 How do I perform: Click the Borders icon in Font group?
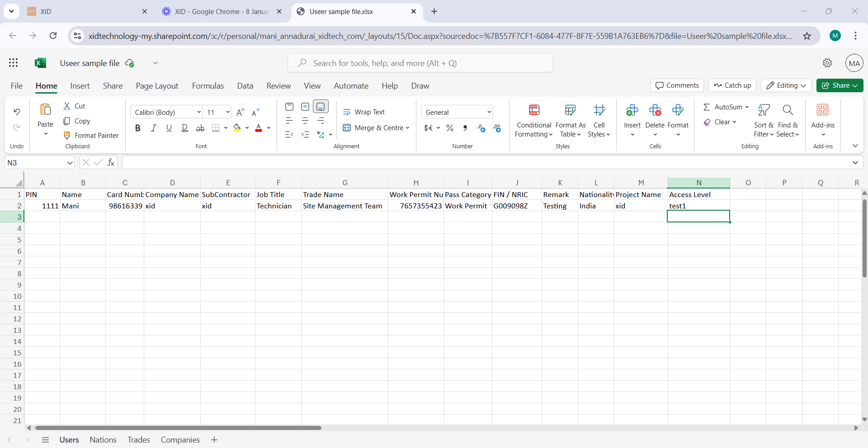(x=216, y=128)
